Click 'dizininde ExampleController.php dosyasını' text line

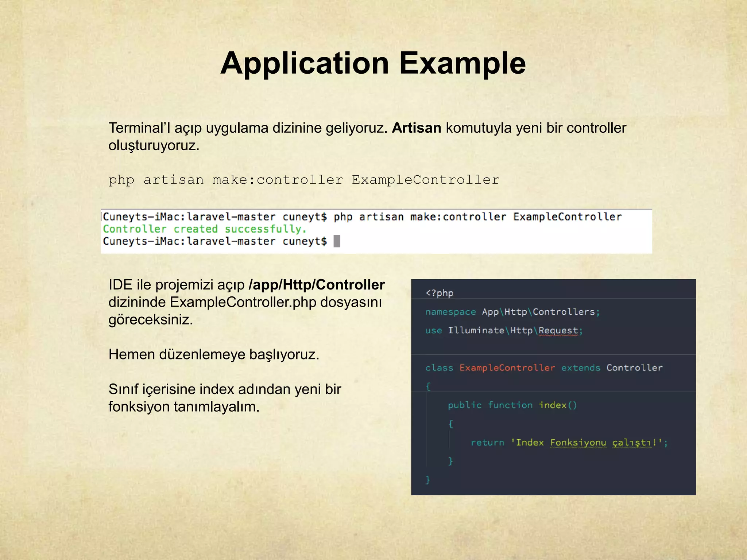point(245,302)
